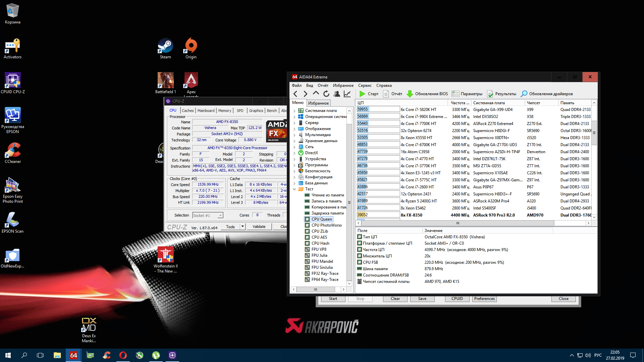644x362 pixels.
Task: Open the Отчёт report toolbar button
Action: (x=393, y=94)
